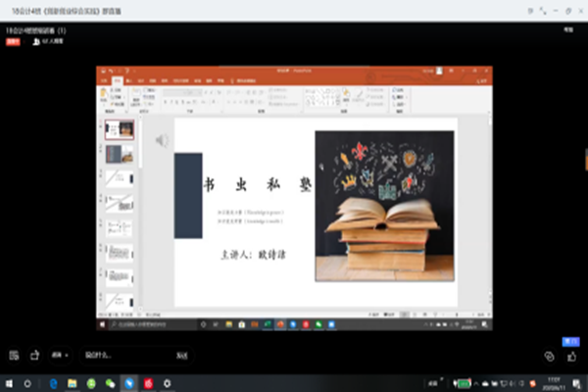The width and height of the screenshot is (588, 392).
Task: Click the system clock in the taskbar
Action: pyautogui.click(x=552, y=382)
